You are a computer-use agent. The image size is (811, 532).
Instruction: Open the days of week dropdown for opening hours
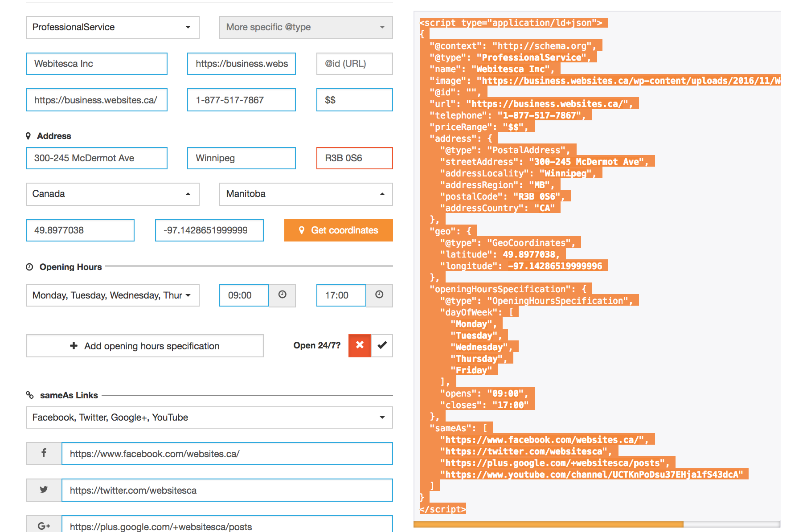(112, 295)
